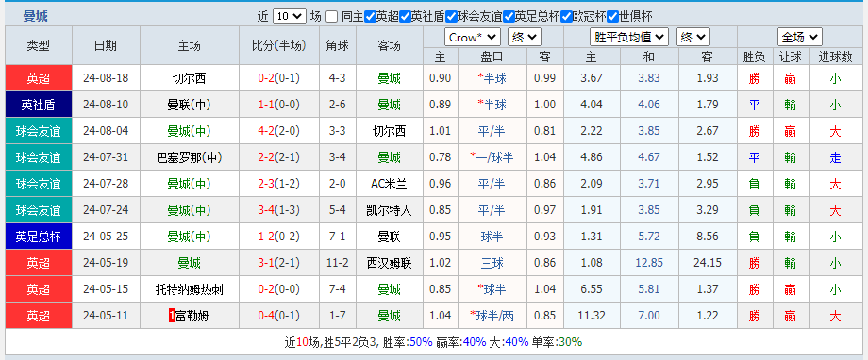Click the 富勒姆 home team link
The height and width of the screenshot is (360, 868).
click(192, 316)
